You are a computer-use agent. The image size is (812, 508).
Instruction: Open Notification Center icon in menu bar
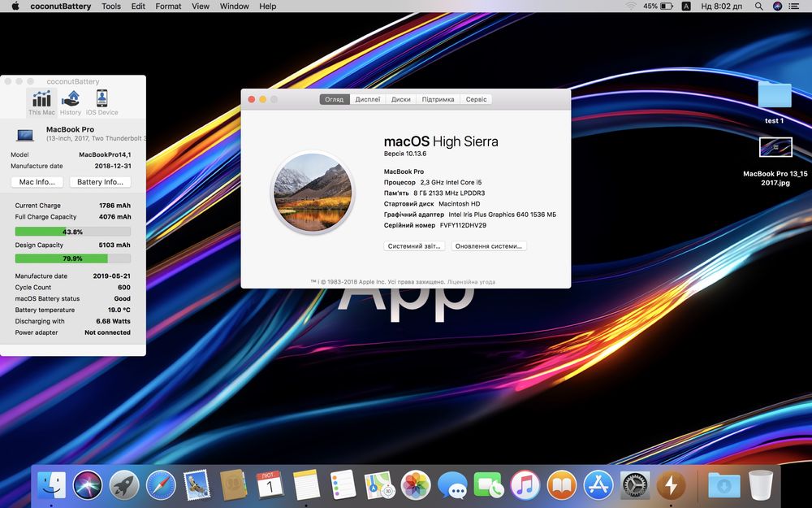pyautogui.click(x=793, y=7)
